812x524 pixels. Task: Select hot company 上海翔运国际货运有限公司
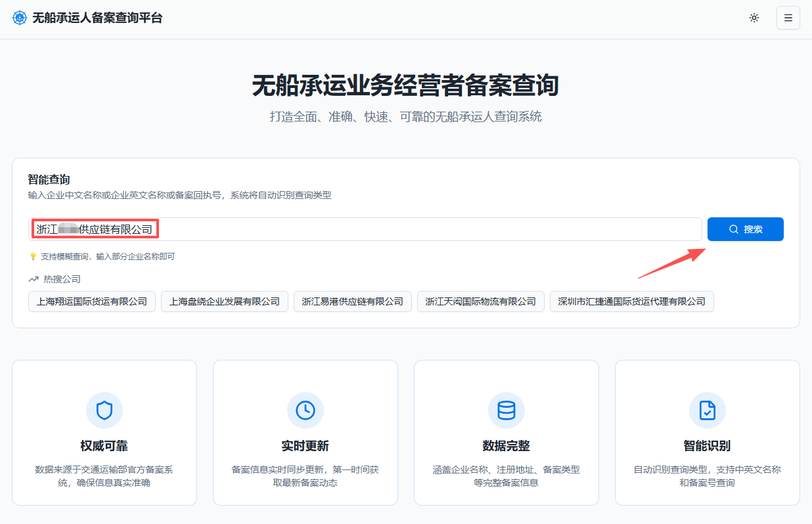click(92, 301)
